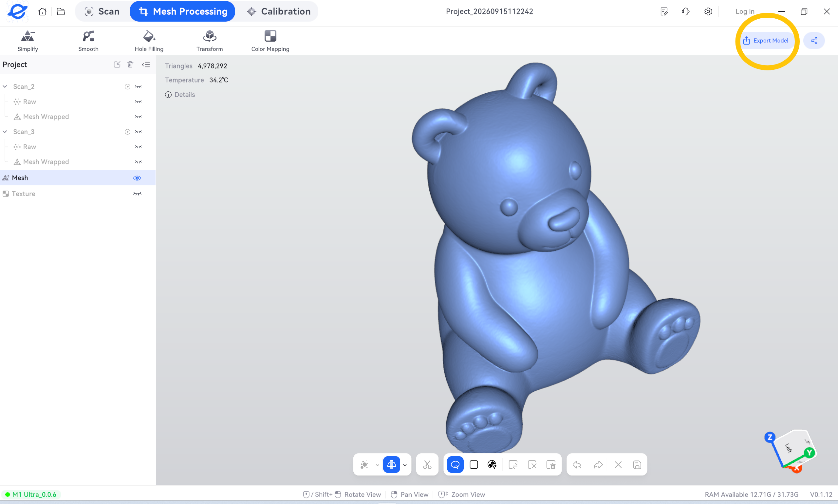Image resolution: width=838 pixels, height=504 pixels.
Task: Open the Simplify mesh tool
Action: pos(28,41)
